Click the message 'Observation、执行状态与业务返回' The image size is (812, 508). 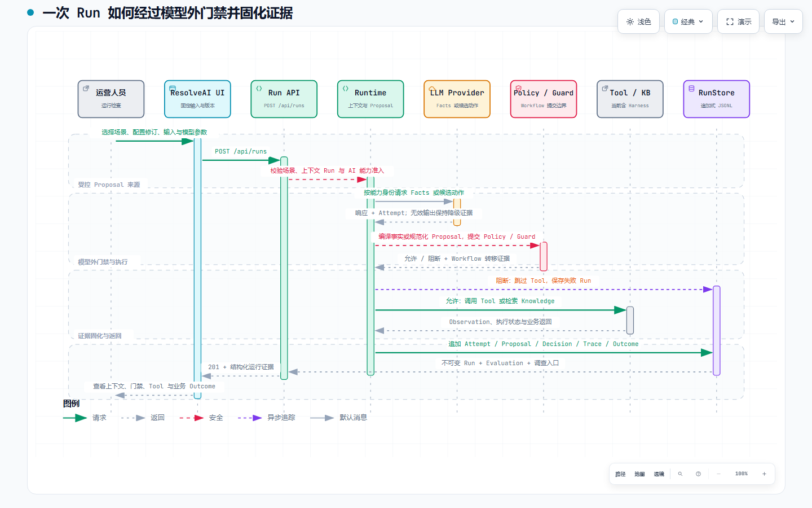click(x=500, y=322)
